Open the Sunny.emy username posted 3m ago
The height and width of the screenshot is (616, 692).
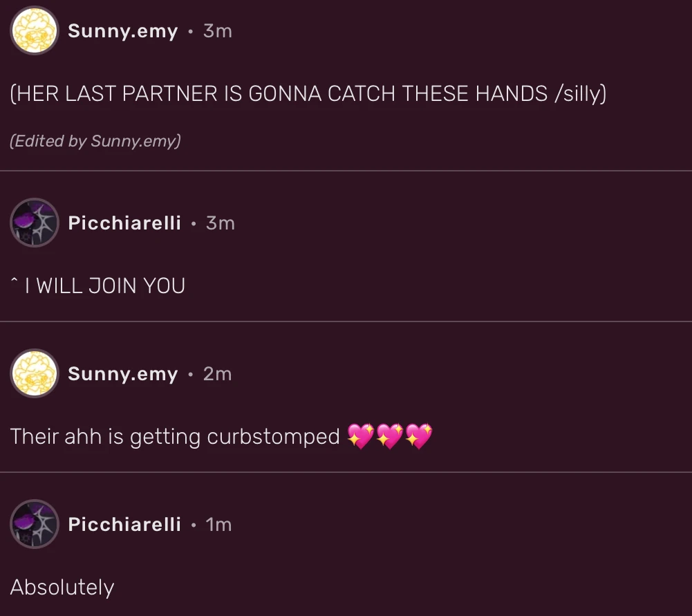(x=122, y=31)
